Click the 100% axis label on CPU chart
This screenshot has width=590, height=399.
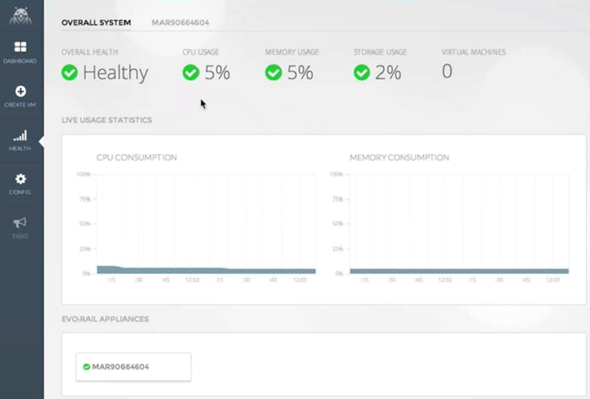tap(84, 174)
